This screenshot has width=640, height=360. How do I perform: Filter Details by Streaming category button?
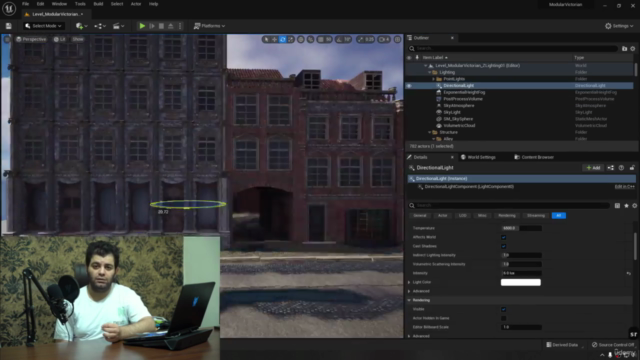(536, 216)
